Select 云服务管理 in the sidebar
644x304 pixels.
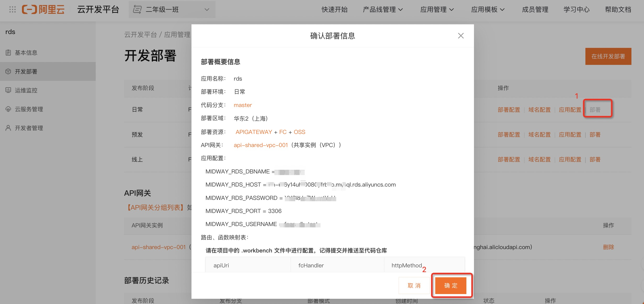(48, 109)
